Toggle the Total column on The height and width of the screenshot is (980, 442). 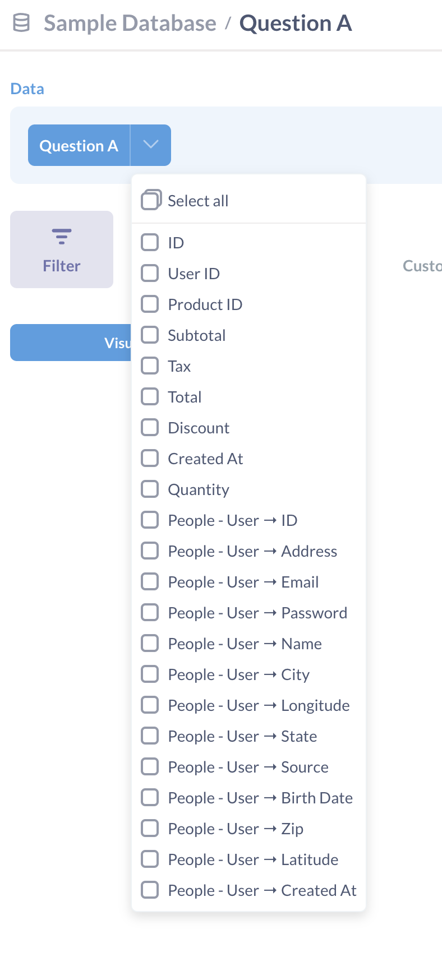150,396
